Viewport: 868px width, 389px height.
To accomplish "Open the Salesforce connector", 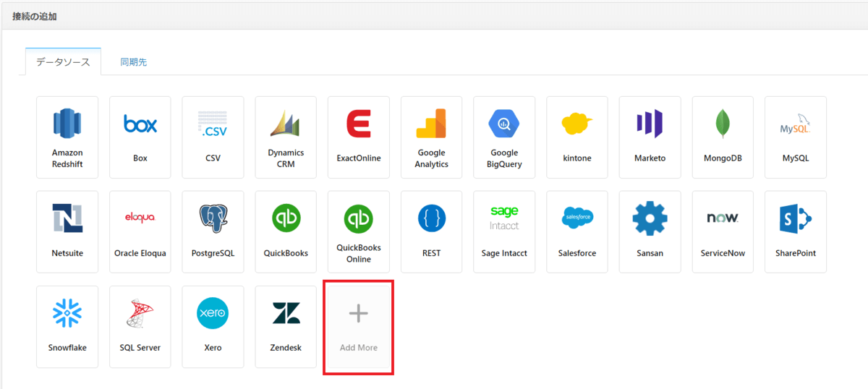I will tap(577, 231).
